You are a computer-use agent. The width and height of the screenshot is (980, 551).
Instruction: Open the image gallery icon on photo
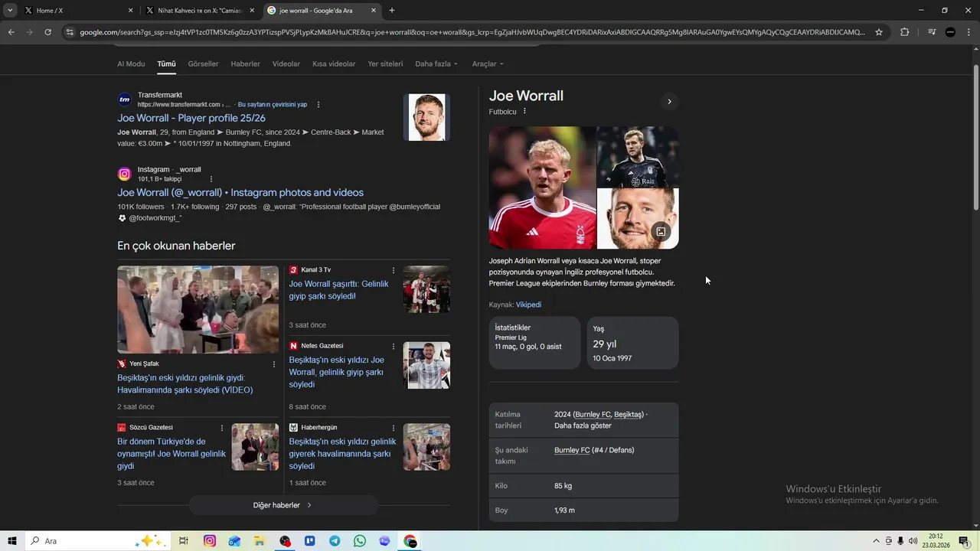(x=661, y=232)
